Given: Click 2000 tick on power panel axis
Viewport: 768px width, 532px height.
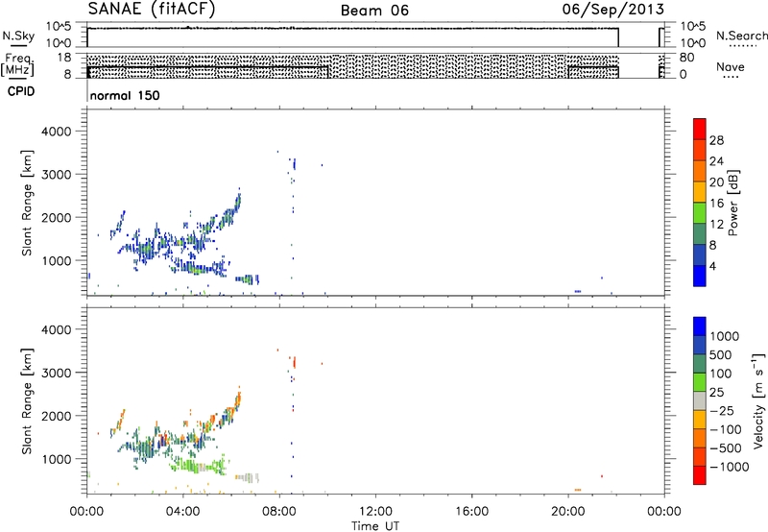Looking at the screenshot, I should [x=57, y=217].
